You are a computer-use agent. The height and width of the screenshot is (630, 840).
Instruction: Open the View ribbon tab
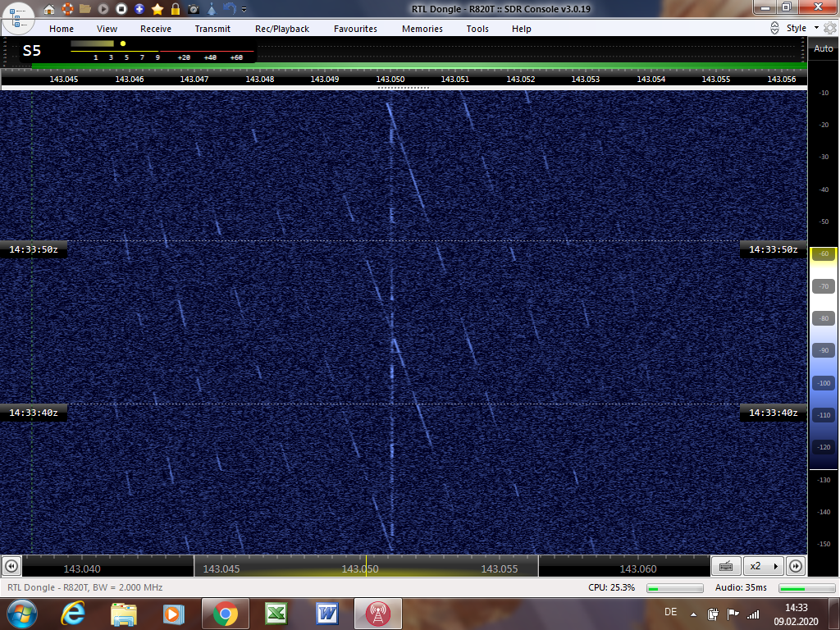click(107, 29)
